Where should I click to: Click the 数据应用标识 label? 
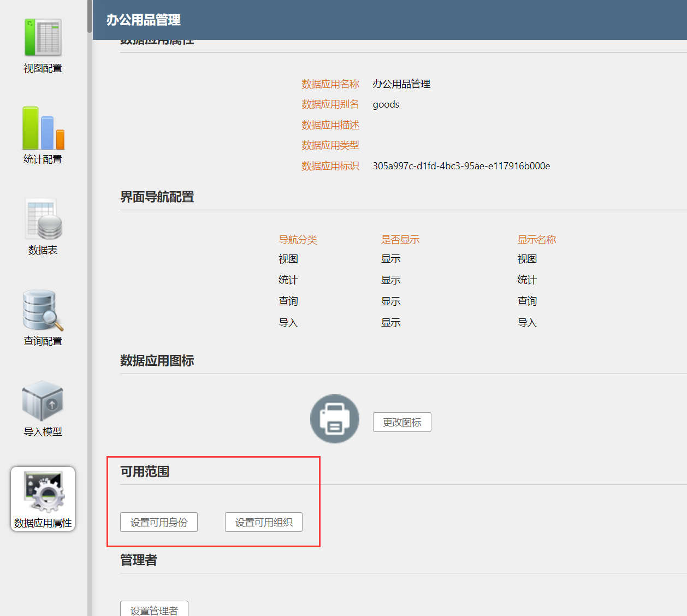click(x=330, y=166)
